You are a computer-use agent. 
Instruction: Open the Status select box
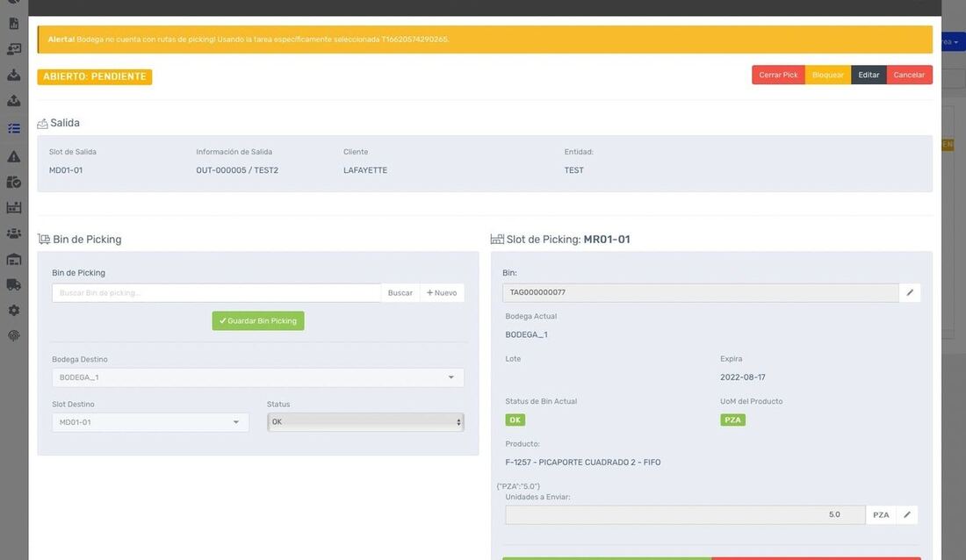(x=365, y=422)
